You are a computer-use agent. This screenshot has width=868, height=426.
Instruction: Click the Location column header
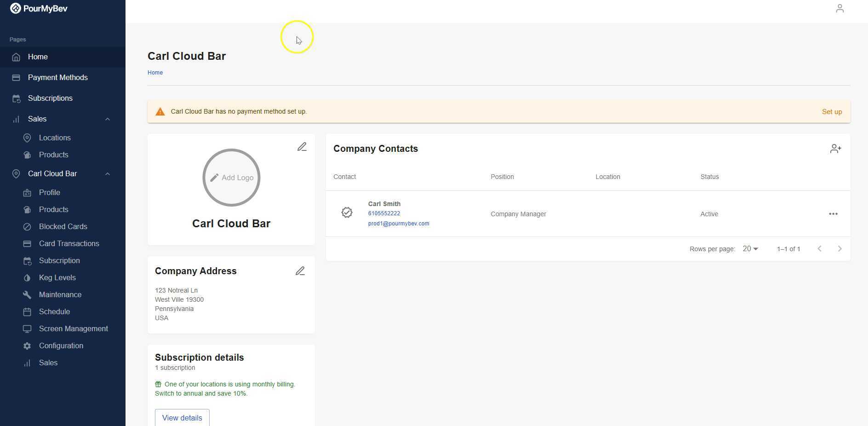[608, 177]
